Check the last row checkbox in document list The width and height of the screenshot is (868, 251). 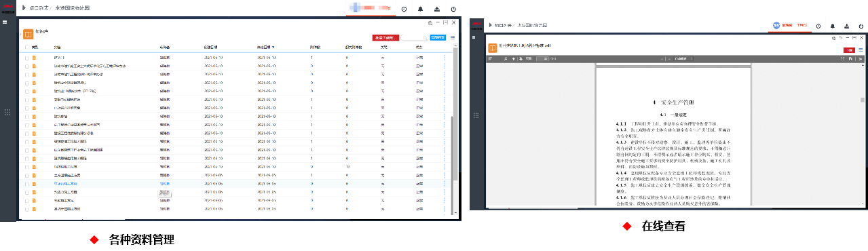[27, 209]
